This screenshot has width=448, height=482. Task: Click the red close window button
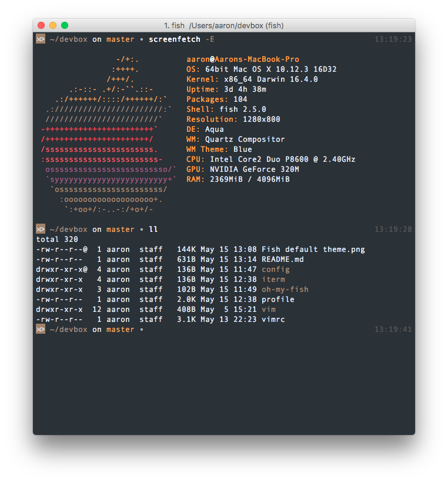41,25
